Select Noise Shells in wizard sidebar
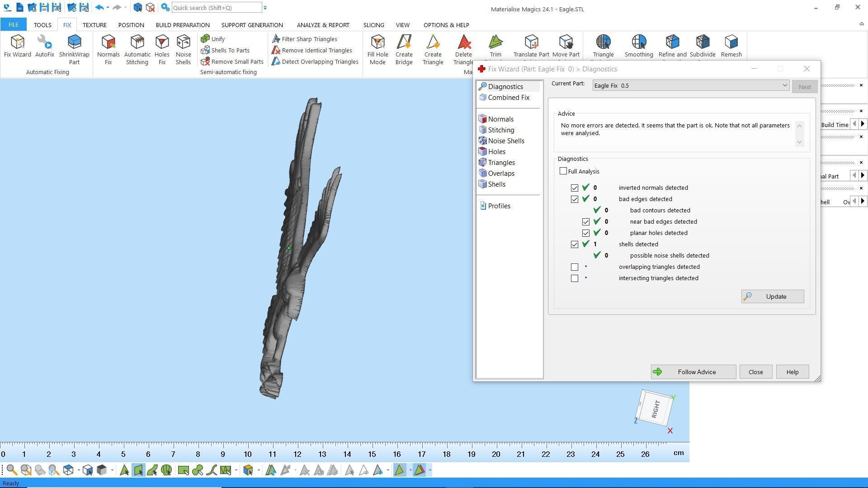Screen dimensions: 868x488 click(x=506, y=141)
